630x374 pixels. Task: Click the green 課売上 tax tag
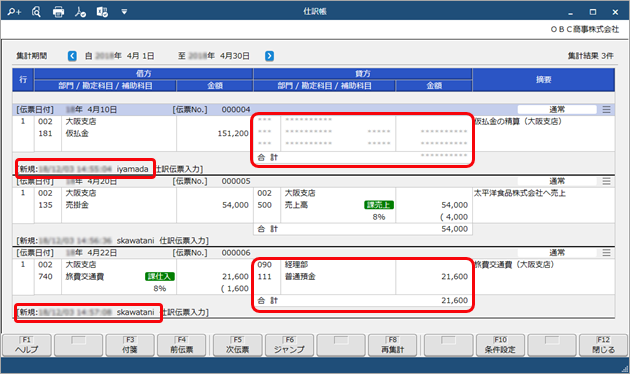click(x=379, y=205)
